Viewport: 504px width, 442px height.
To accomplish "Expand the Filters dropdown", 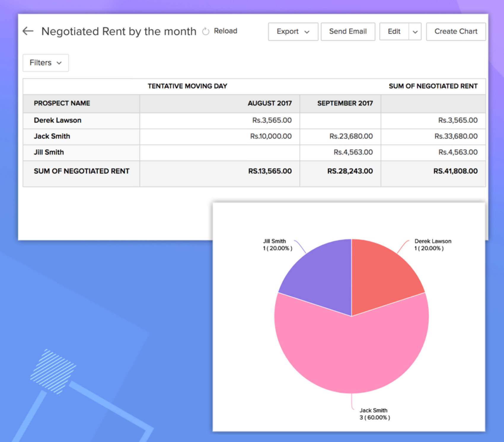I will pos(46,63).
